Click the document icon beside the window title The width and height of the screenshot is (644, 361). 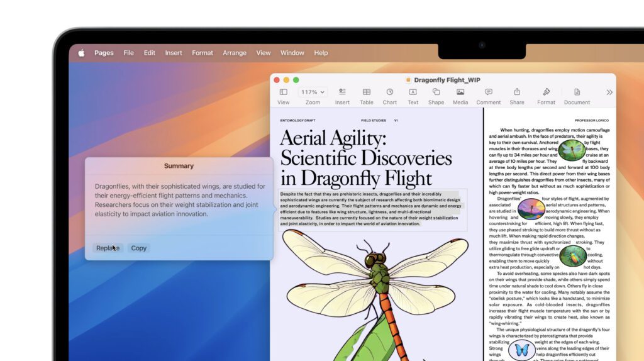tap(408, 80)
